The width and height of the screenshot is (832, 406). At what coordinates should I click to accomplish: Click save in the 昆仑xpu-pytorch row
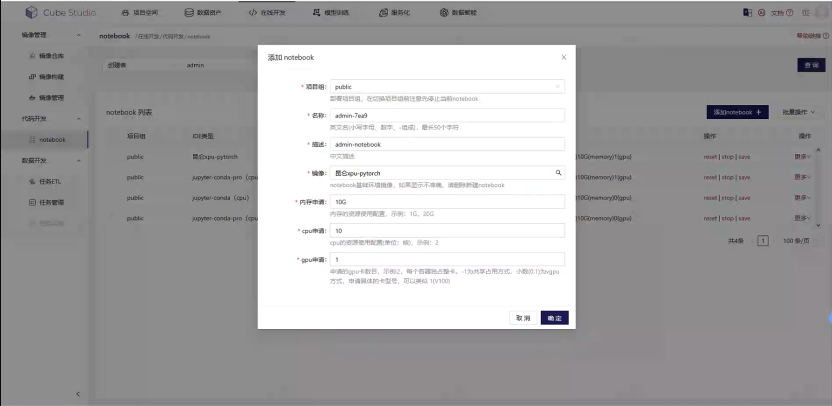[744, 157]
